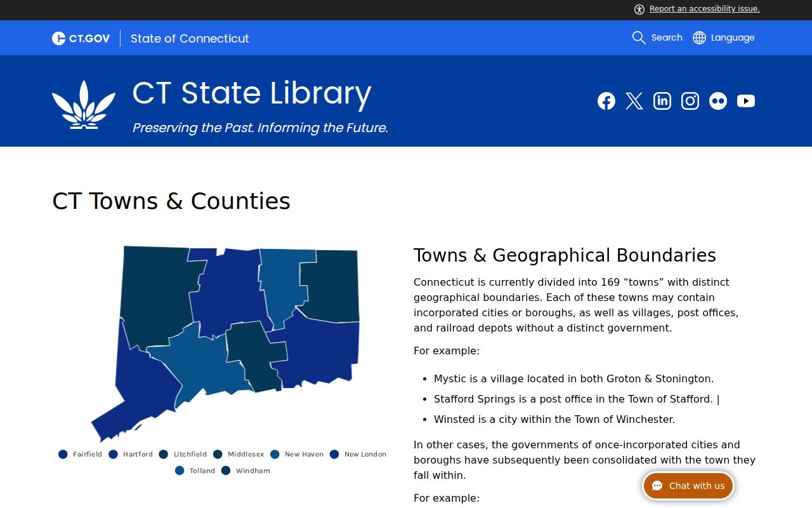Open the X (Twitter) social icon
Viewport: 812px width, 508px height.
point(634,101)
